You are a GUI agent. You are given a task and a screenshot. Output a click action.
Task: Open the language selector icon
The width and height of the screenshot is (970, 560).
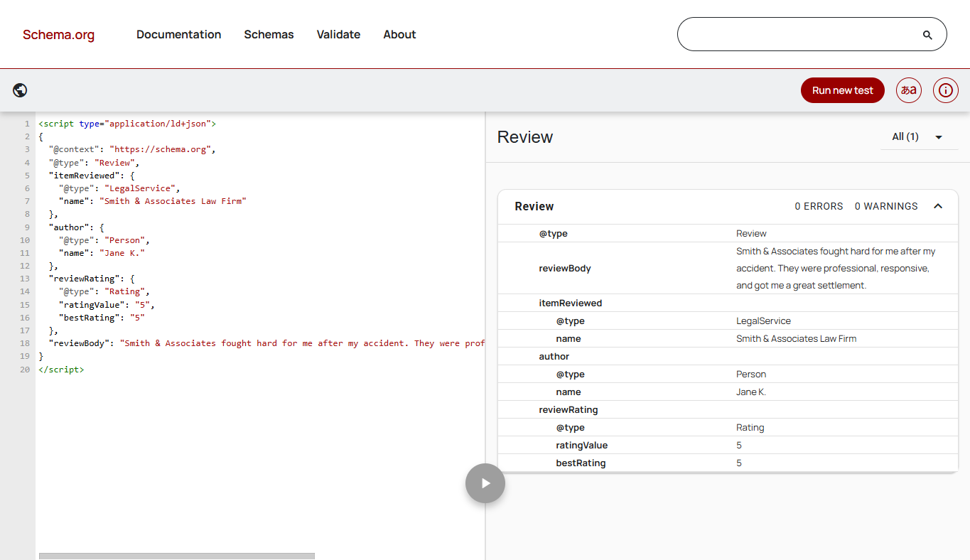coord(908,90)
